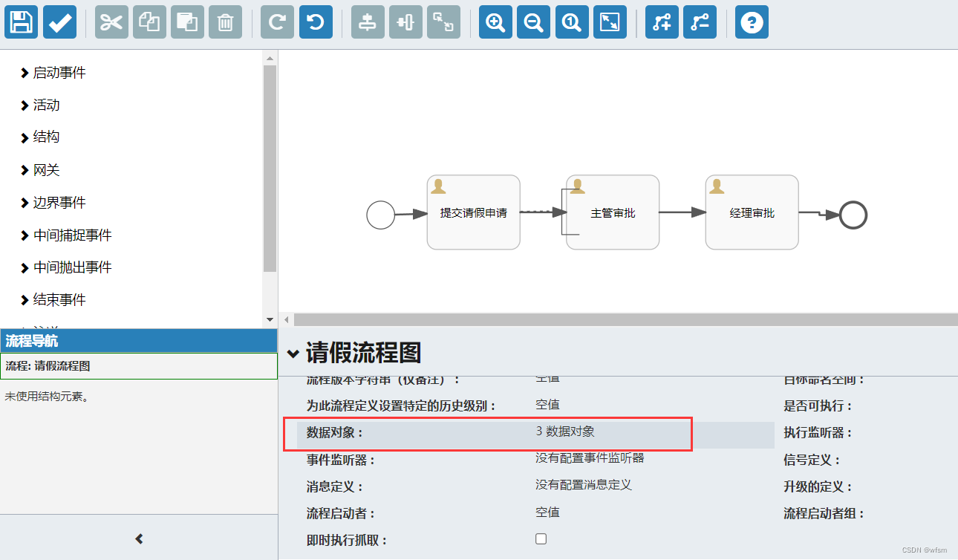
Task: Click the arrow between 主管审批 and 经理审批
Action: pos(683,212)
